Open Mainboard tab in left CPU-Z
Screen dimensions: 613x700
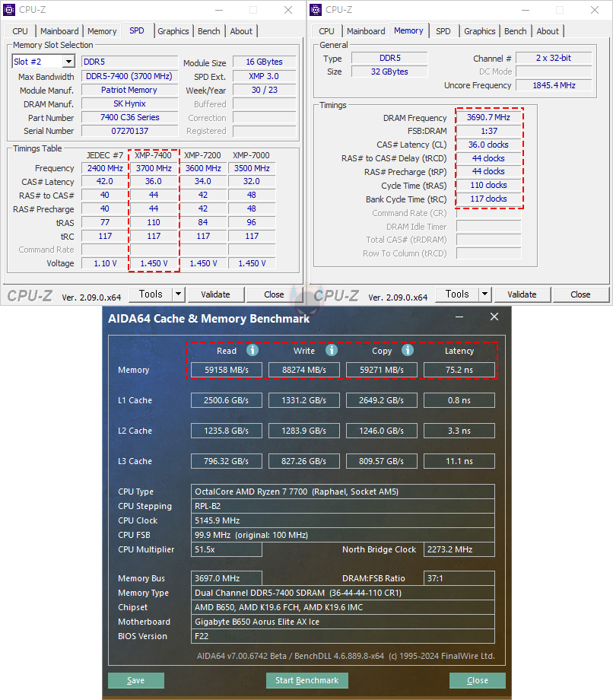tap(59, 31)
